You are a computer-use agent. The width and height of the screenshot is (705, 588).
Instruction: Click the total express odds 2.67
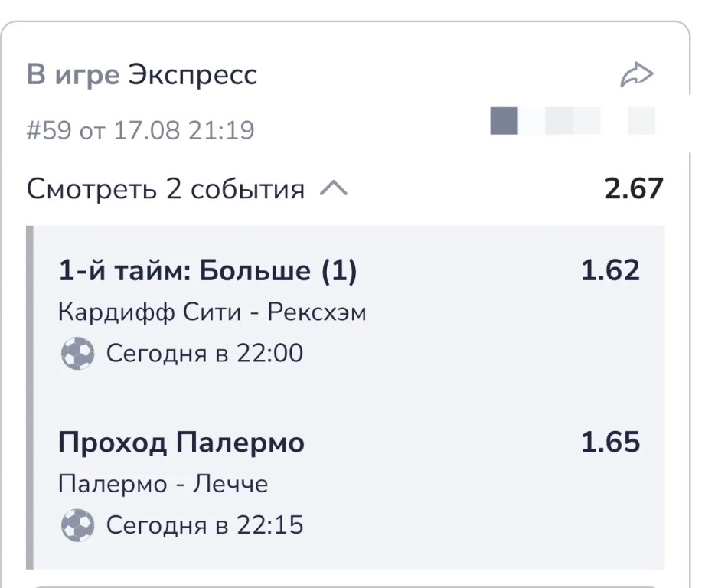click(634, 188)
